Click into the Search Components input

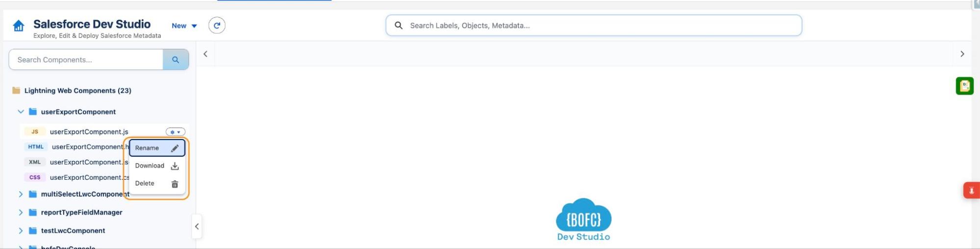tap(86, 59)
